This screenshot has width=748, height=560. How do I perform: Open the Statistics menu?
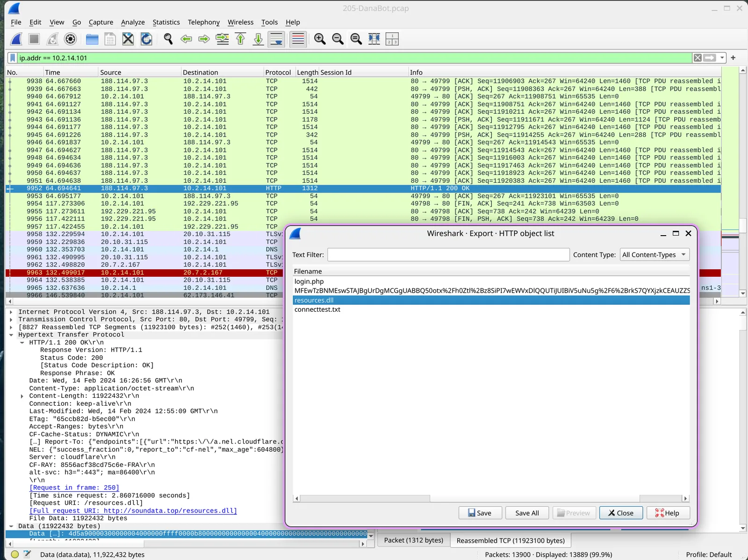166,22
